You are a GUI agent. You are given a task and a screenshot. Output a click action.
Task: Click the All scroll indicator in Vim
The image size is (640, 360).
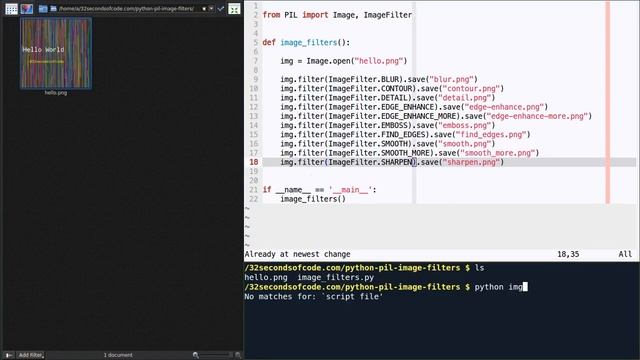click(x=625, y=254)
